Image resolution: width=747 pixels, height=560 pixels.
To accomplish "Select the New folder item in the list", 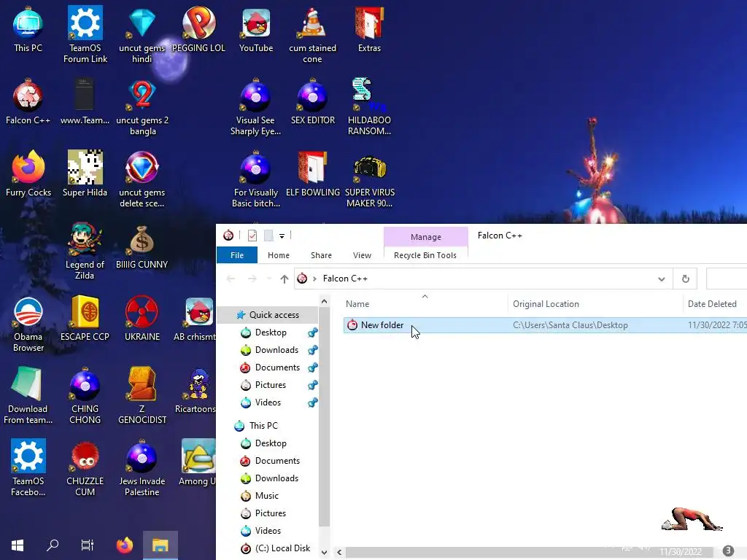I will pyautogui.click(x=545, y=325).
